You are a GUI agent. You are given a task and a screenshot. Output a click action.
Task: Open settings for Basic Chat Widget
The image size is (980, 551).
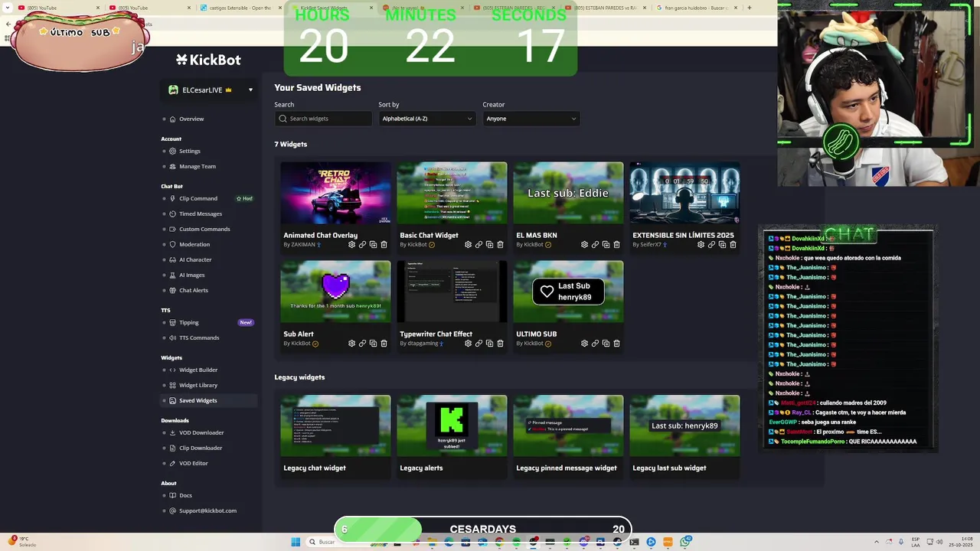tap(468, 245)
